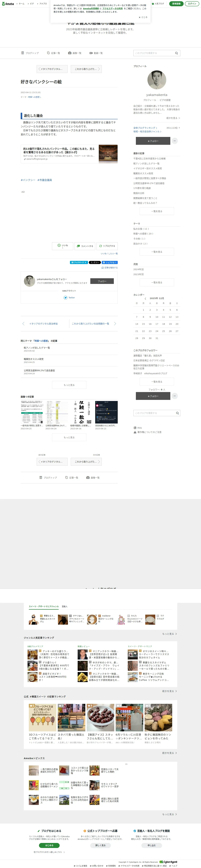The image size is (201, 868).
Task: Click the top sidebar +フォロー button
Action: tap(153, 141)
